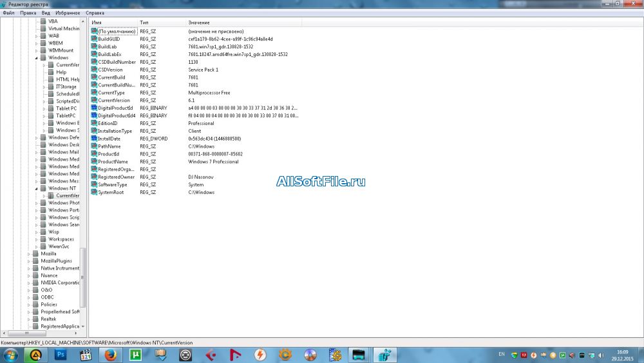Open the AIMP taskbar icon
This screenshot has height=363, width=644.
(35, 355)
